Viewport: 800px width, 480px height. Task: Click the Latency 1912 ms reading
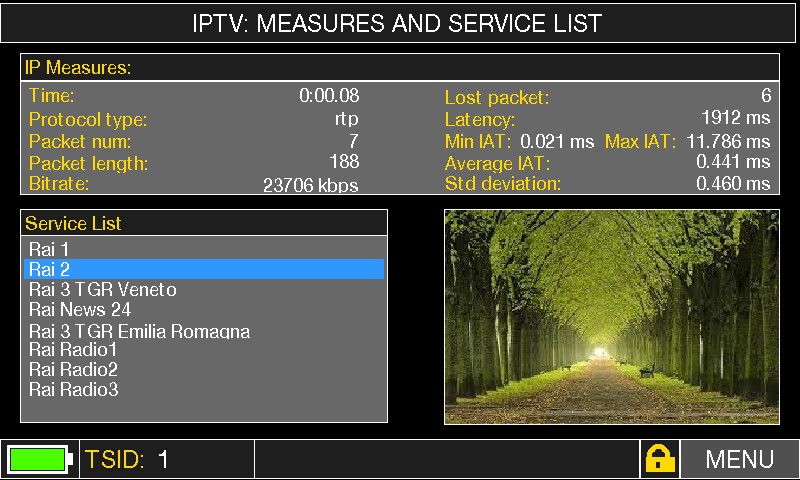(736, 119)
